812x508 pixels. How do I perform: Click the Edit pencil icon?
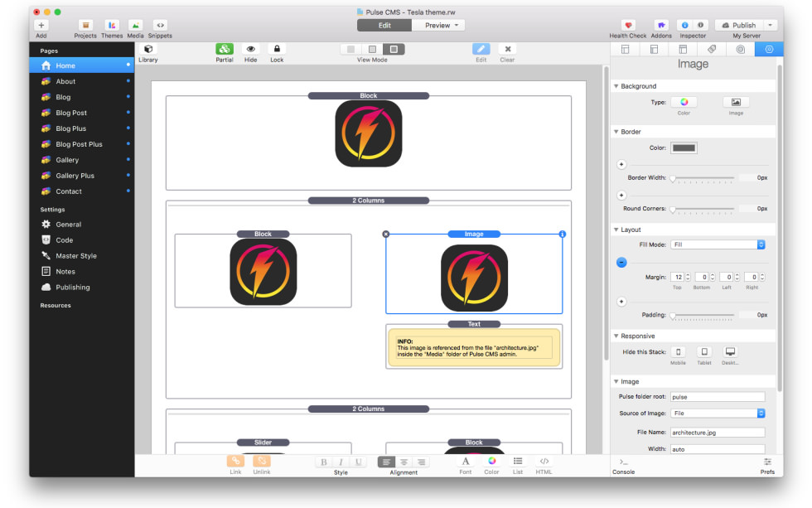click(481, 49)
